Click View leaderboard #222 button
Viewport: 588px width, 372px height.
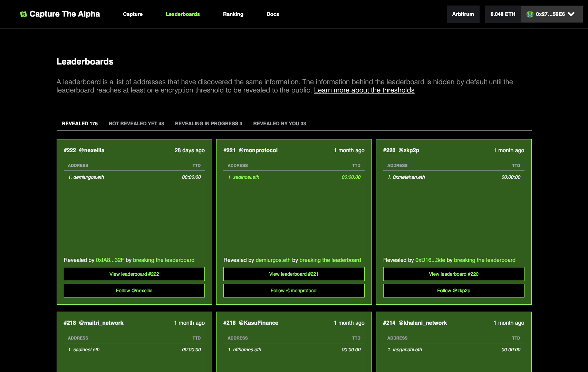coord(134,274)
